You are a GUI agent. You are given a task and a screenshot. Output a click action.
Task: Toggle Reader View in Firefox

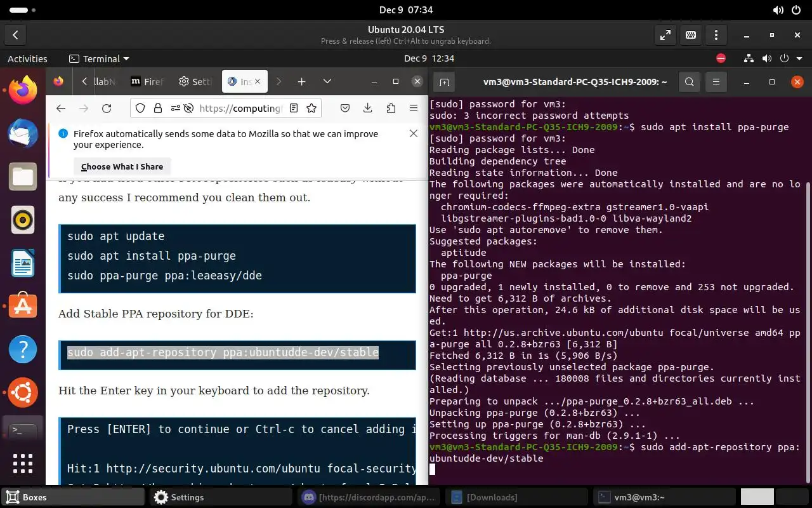(x=294, y=108)
